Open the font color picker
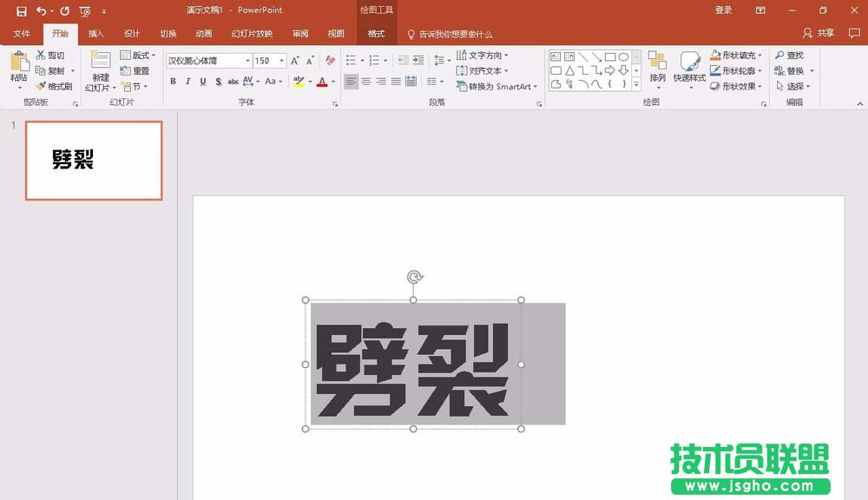Viewport: 868px width, 500px height. coord(322,81)
